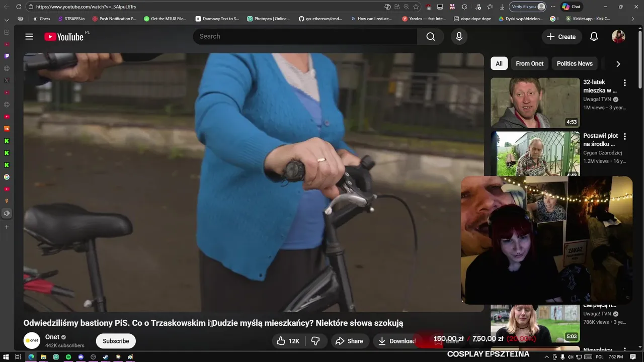Open the Onet channel name link
The image size is (644, 362).
pyautogui.click(x=52, y=337)
